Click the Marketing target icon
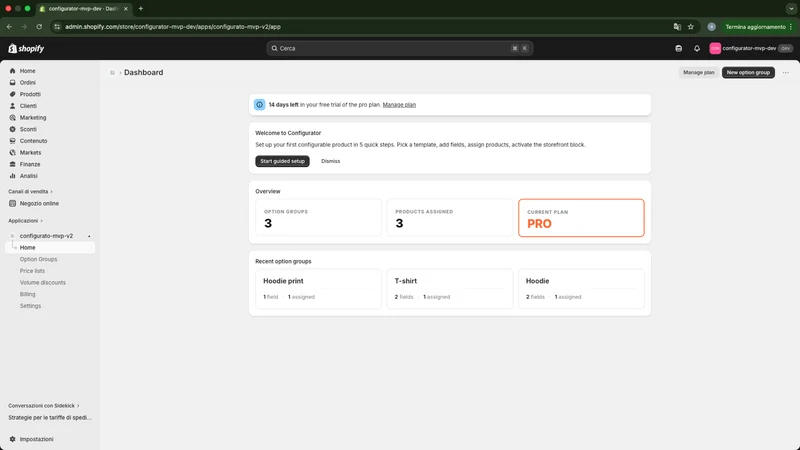This screenshot has width=800, height=450. pos(13,118)
